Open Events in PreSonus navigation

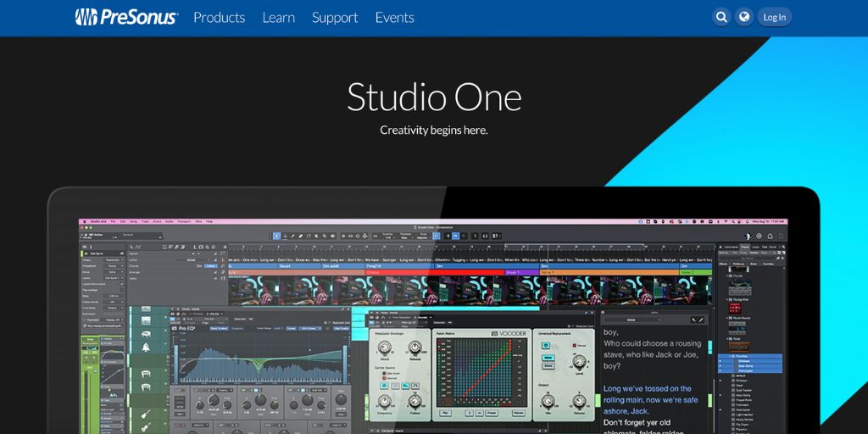pyautogui.click(x=395, y=18)
